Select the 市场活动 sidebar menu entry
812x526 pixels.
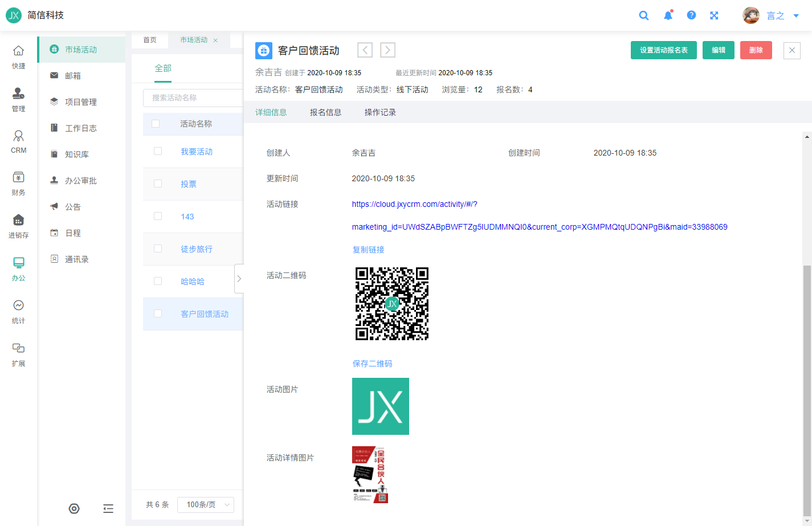pos(81,50)
